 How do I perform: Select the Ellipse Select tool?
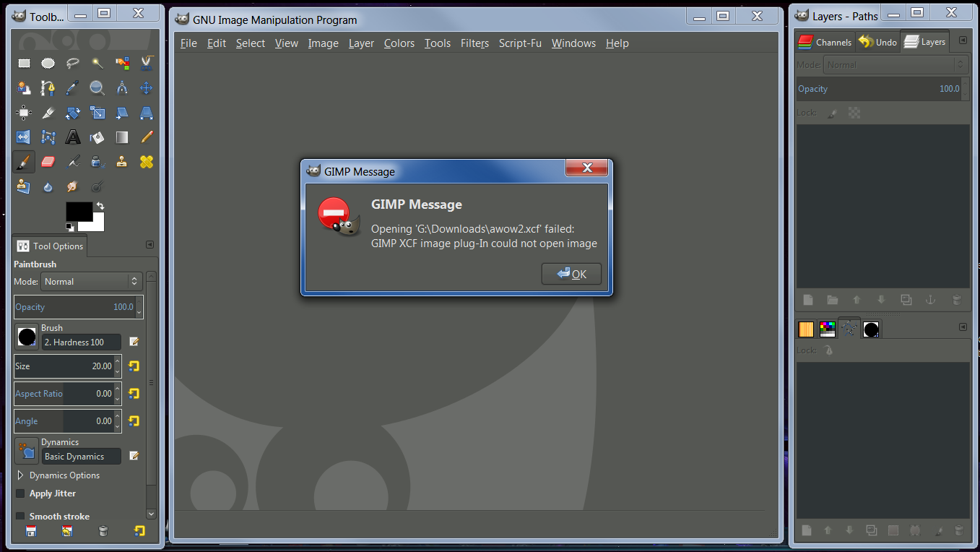[x=48, y=63]
